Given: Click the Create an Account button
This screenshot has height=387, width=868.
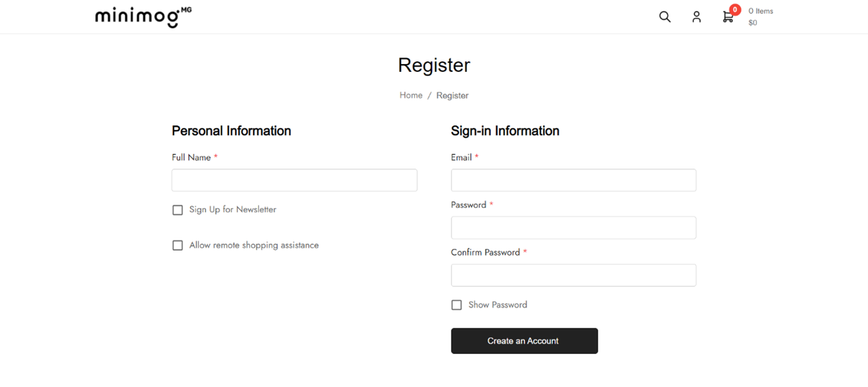Looking at the screenshot, I should (525, 341).
